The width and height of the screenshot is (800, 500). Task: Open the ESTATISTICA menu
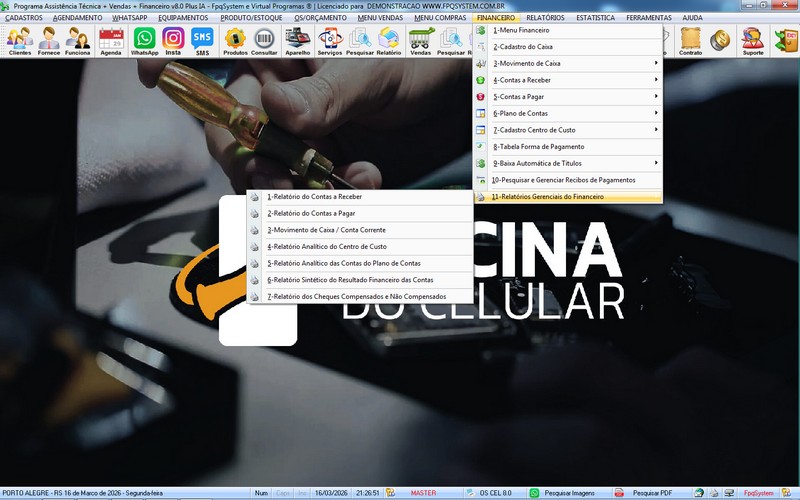pos(595,18)
